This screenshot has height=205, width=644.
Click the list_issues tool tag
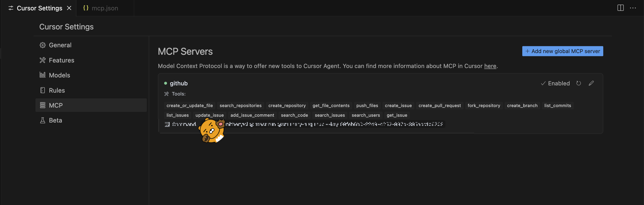[177, 115]
